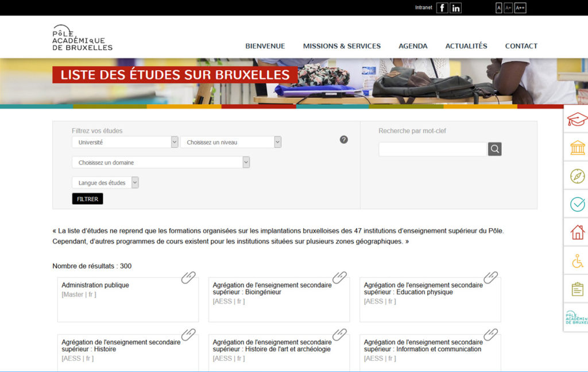Set normal text size with A icon
This screenshot has height=372, width=588.
click(499, 8)
